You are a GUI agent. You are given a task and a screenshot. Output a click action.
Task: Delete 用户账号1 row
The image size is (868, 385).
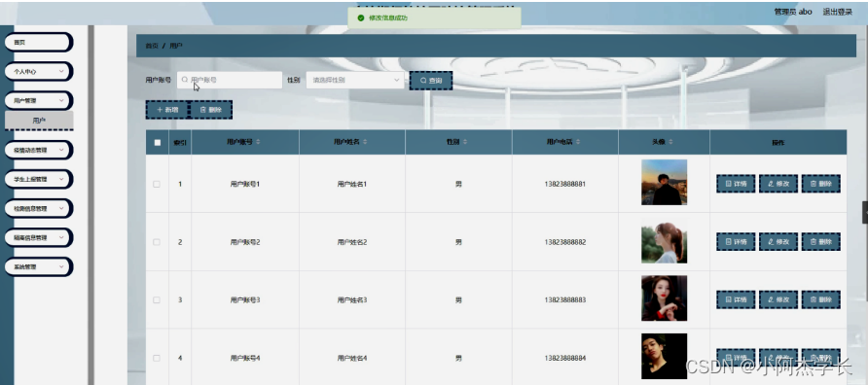click(821, 184)
